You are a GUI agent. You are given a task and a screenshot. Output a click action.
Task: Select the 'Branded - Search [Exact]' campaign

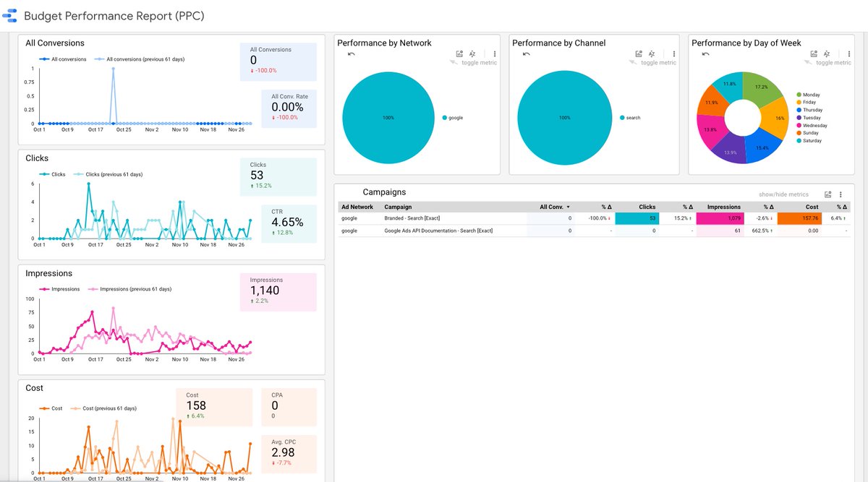pos(412,218)
